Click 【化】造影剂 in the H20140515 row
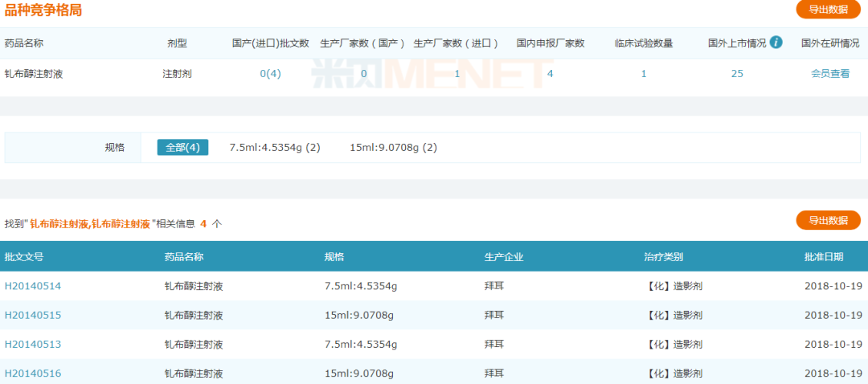The height and width of the screenshot is (384, 868). click(674, 316)
